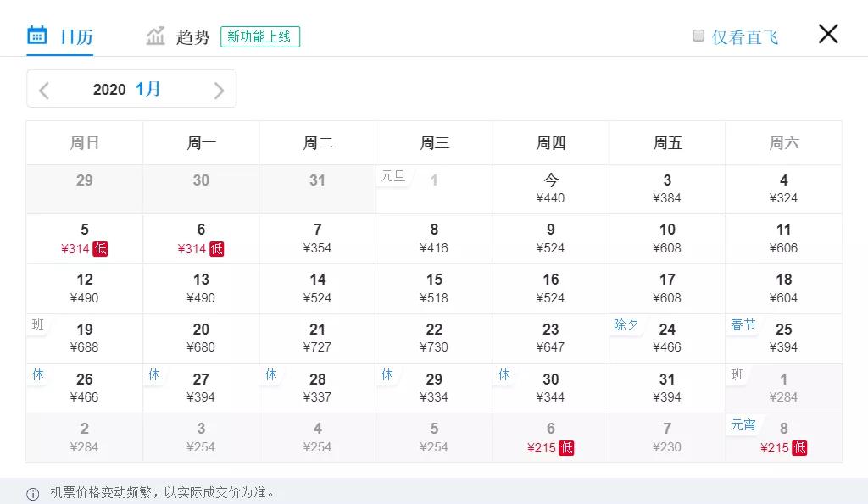Click the 除夕 tag on the 24th
This screenshot has width=868, height=504.
[x=626, y=324]
